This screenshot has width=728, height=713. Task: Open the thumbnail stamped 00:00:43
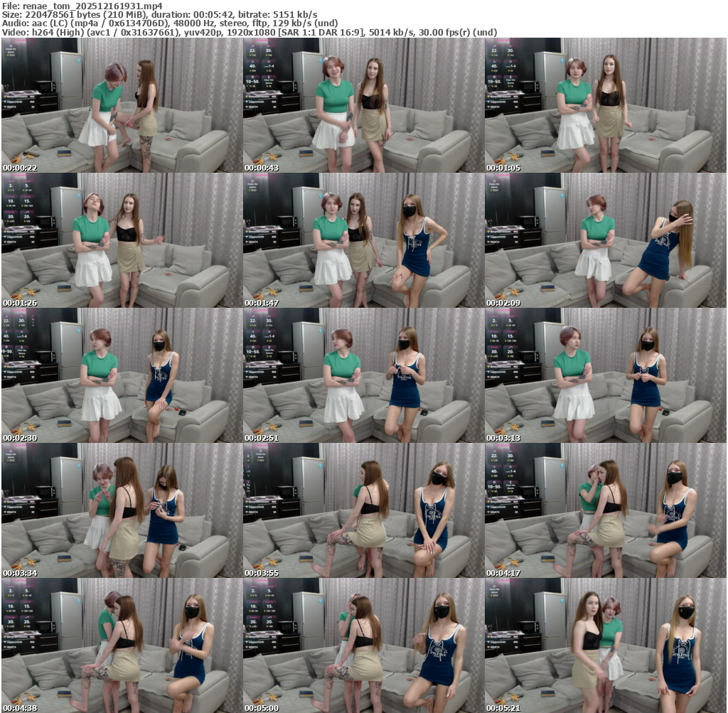pos(363,105)
